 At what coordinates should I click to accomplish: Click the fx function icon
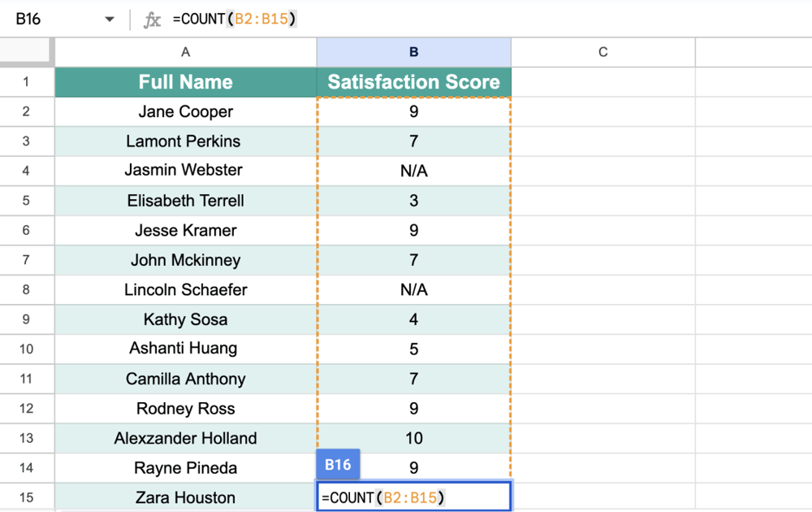point(152,20)
